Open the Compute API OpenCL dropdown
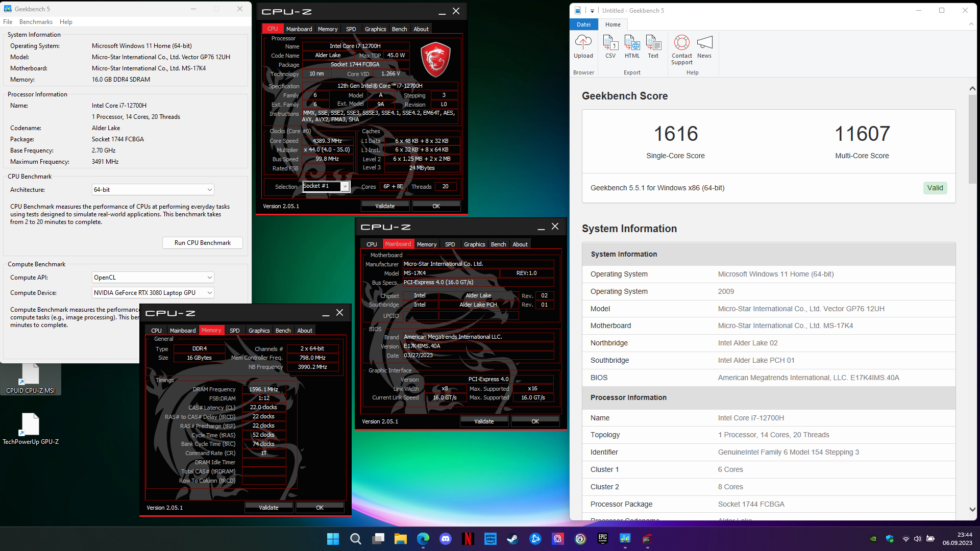This screenshot has width=980, height=551. pos(153,278)
